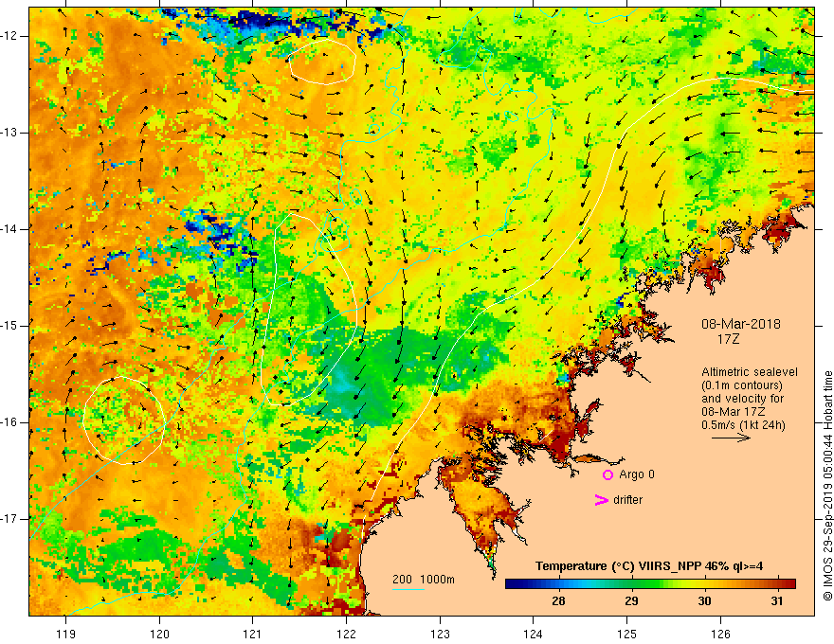Click the '(0.1m contours)' text
This screenshot has width=834, height=644.
point(741,385)
